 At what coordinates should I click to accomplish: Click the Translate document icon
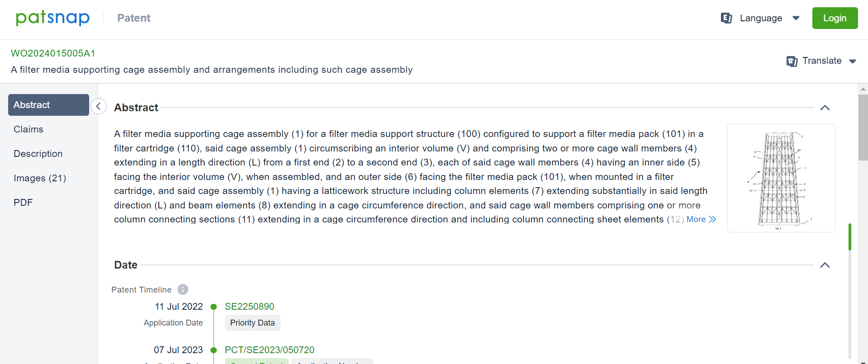point(792,61)
